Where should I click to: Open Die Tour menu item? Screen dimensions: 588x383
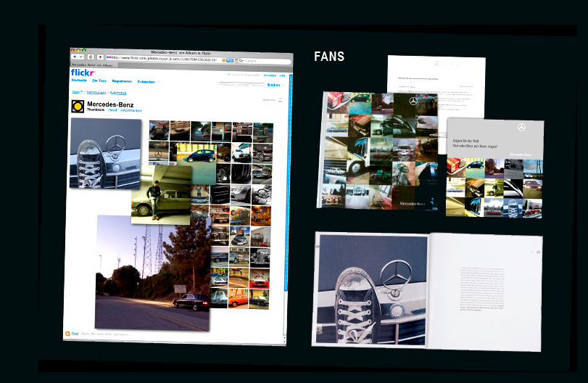(99, 81)
